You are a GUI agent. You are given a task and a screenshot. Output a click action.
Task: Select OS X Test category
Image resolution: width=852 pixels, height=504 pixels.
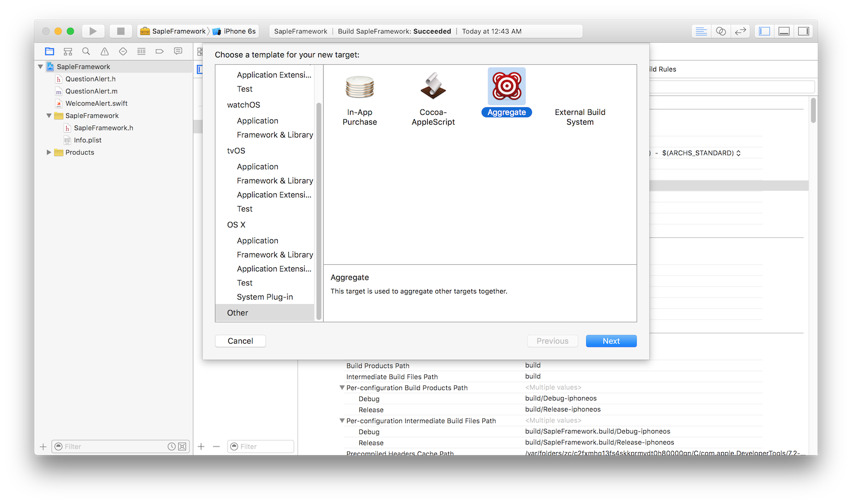(245, 283)
